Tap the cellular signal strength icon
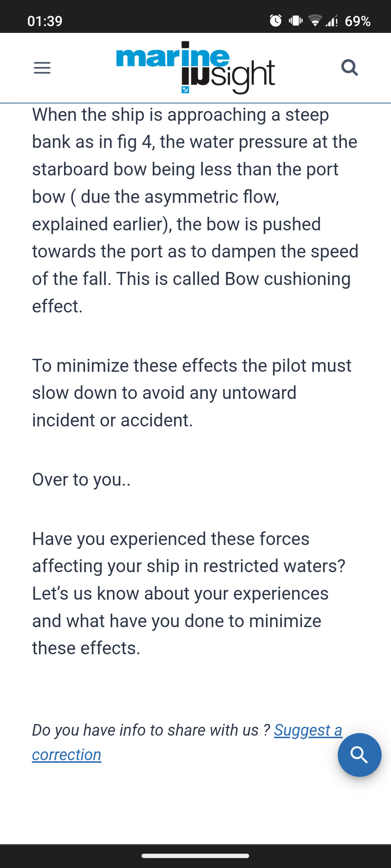This screenshot has height=868, width=391. click(332, 21)
